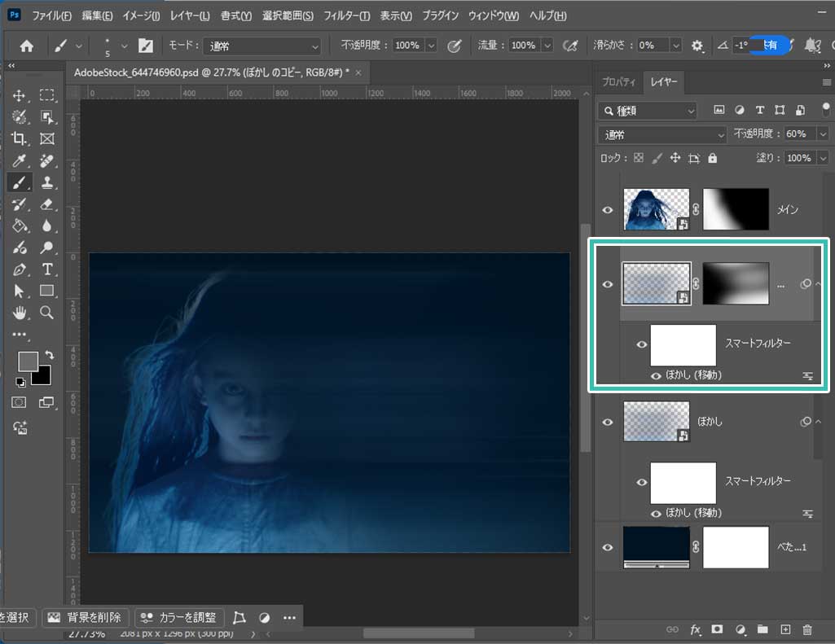Click the 背景を削除 button

click(86, 617)
